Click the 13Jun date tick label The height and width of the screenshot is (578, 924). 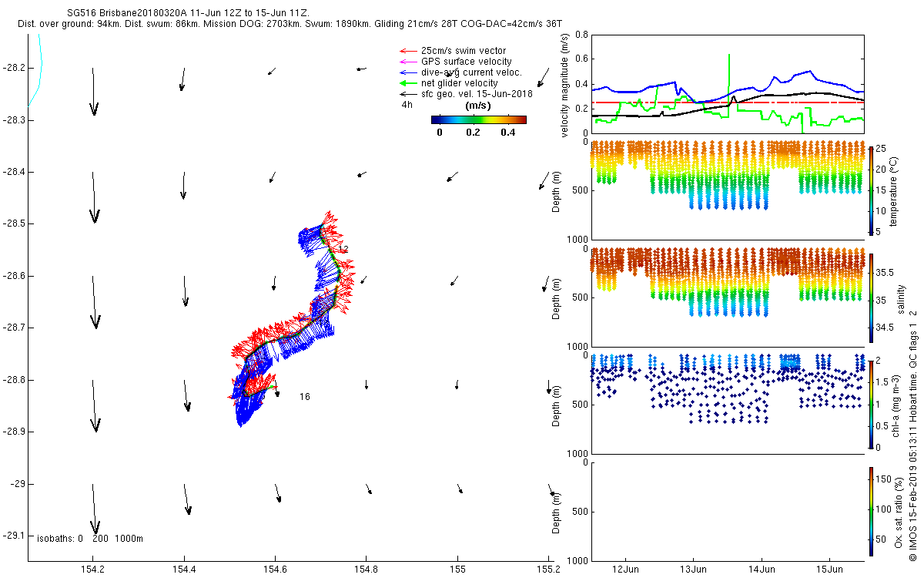click(x=693, y=570)
